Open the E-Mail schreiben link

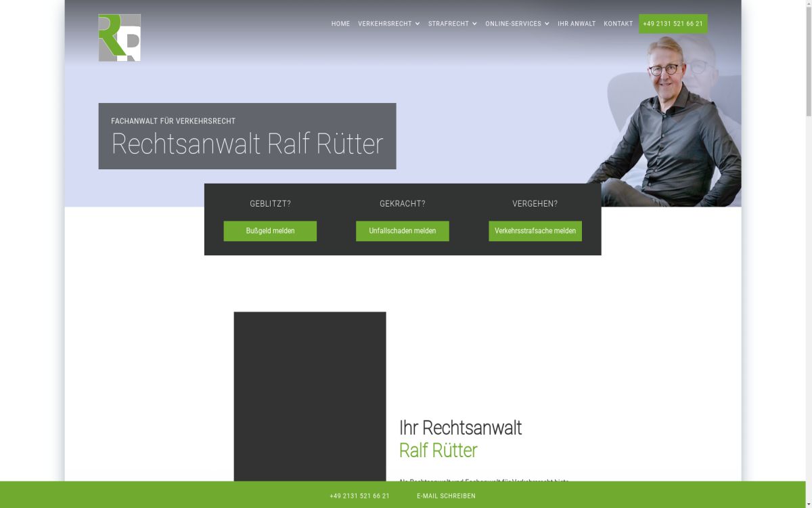point(446,496)
